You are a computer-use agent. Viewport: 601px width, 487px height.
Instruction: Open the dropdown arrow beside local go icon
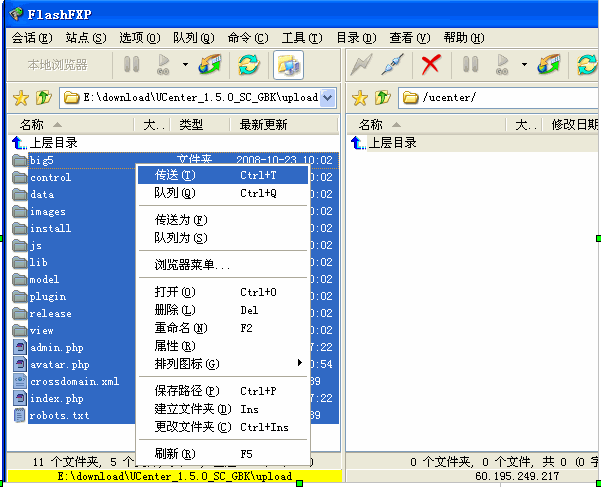(x=185, y=64)
